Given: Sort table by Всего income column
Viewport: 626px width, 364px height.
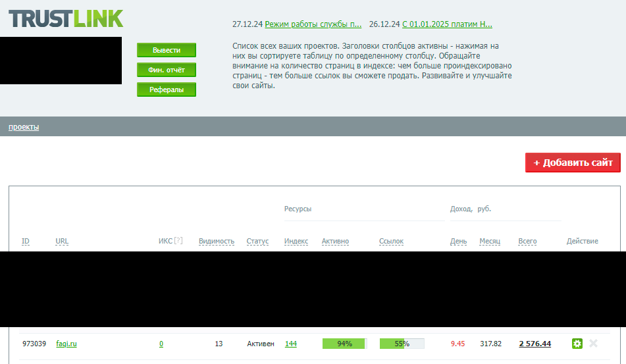Looking at the screenshot, I should pos(527,241).
